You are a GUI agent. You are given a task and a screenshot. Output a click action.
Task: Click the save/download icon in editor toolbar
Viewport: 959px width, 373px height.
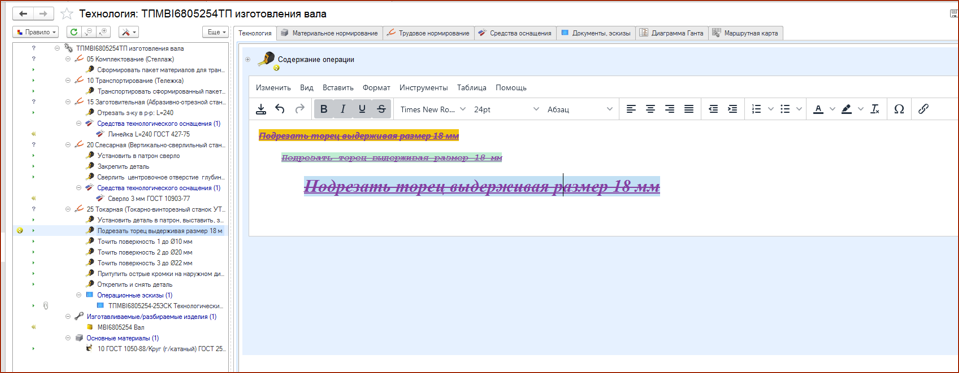pos(261,109)
